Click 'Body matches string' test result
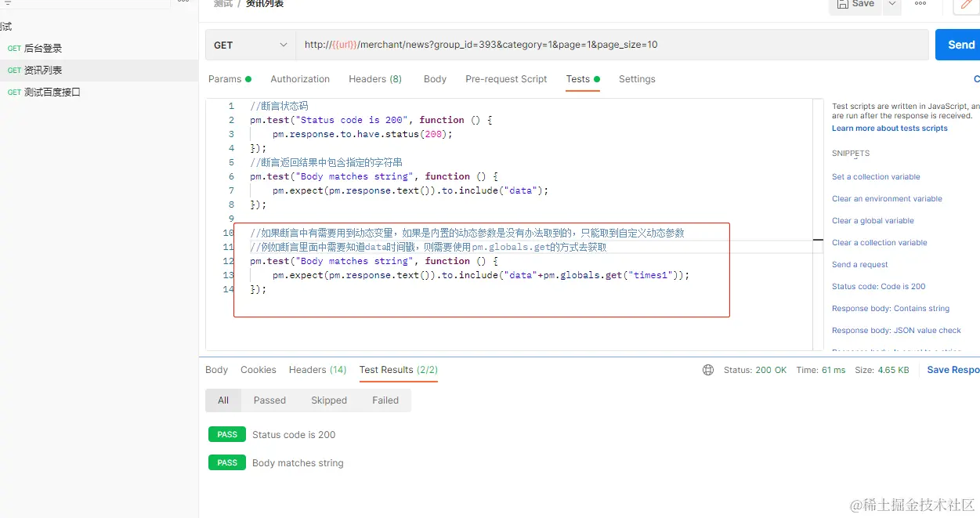980x518 pixels. coord(298,463)
